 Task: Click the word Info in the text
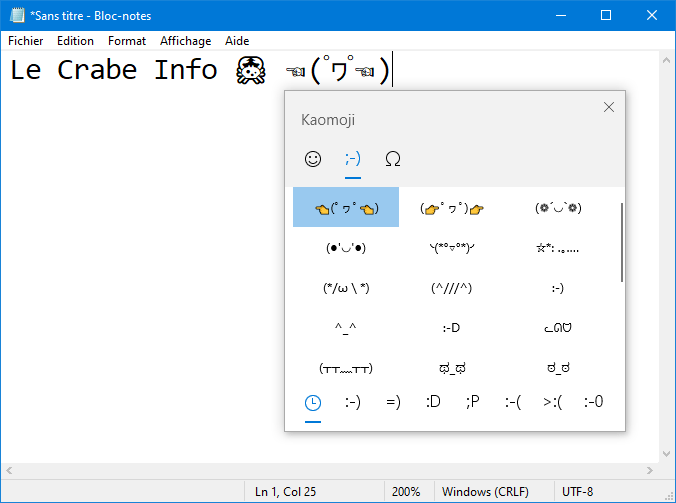pyautogui.click(x=186, y=70)
